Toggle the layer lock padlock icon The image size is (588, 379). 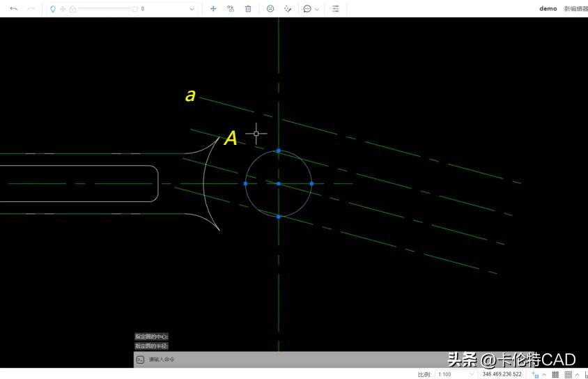[x=72, y=9]
